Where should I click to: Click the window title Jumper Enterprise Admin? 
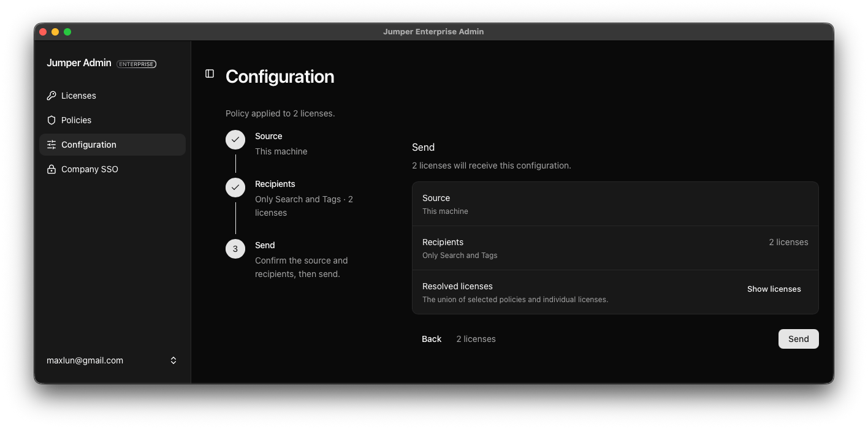(x=433, y=32)
